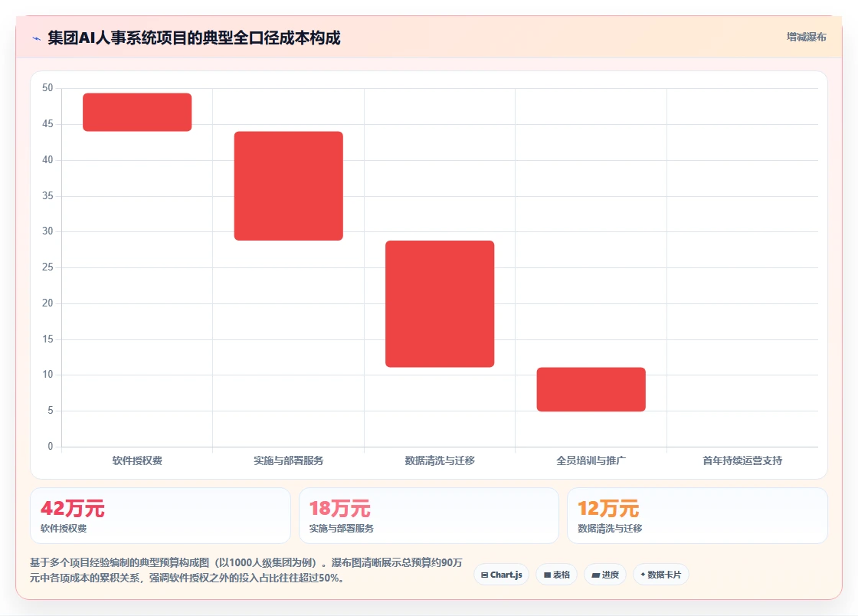Click the y-axis tick value 10

click(x=47, y=375)
